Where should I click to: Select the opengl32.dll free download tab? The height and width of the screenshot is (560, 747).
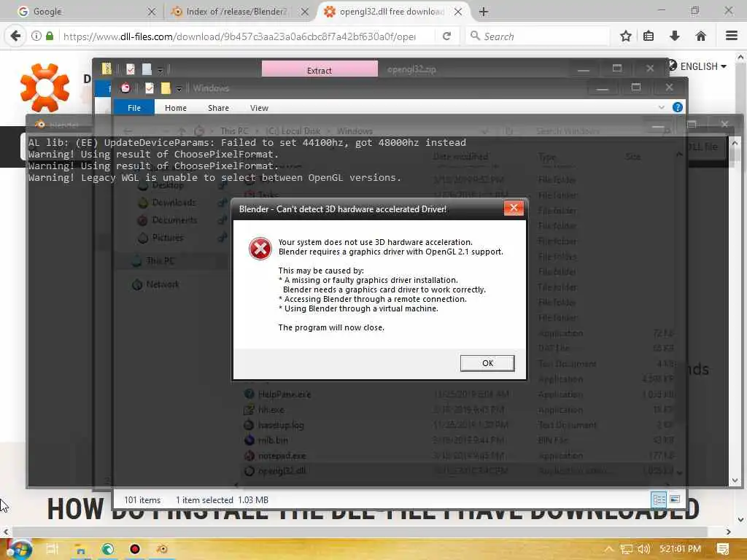pos(392,12)
